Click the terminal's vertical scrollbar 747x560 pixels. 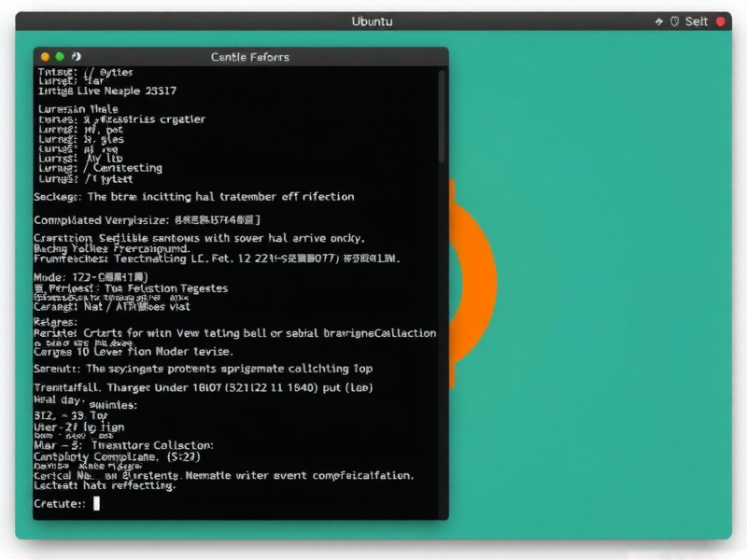coord(443,121)
